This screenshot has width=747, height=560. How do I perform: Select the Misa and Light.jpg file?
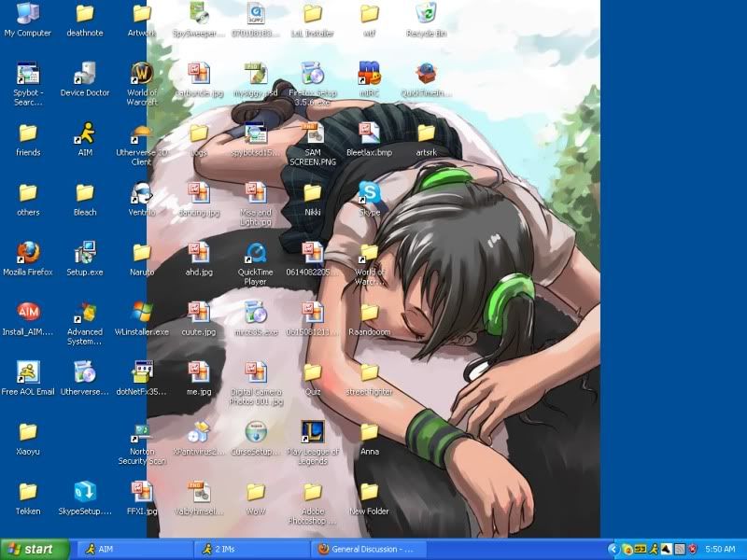click(x=255, y=203)
